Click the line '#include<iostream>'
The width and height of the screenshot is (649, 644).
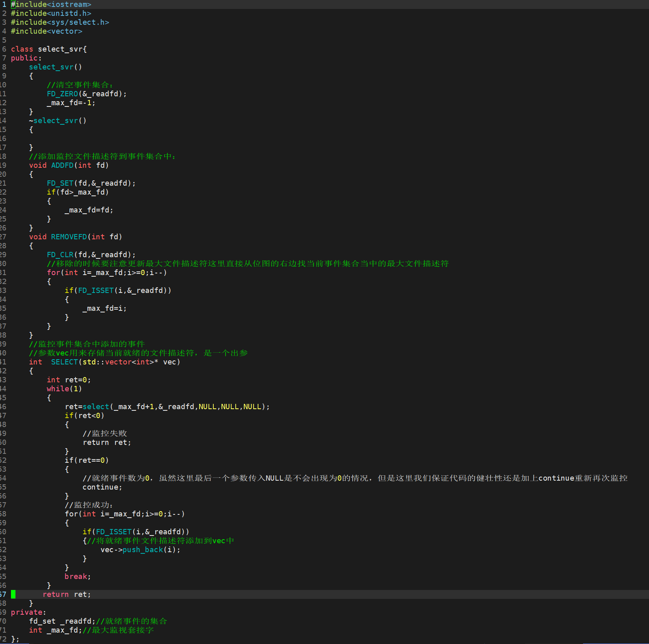(51, 4)
